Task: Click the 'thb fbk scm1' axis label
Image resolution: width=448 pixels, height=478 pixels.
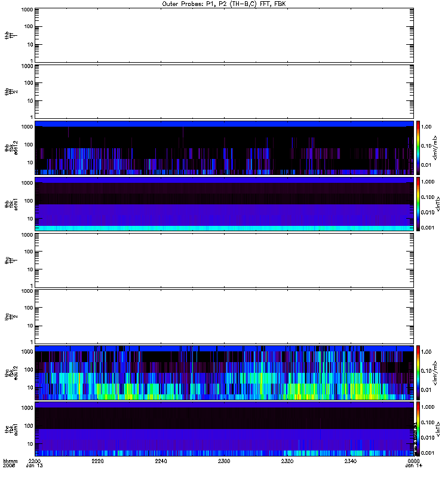Action: click(x=11, y=204)
